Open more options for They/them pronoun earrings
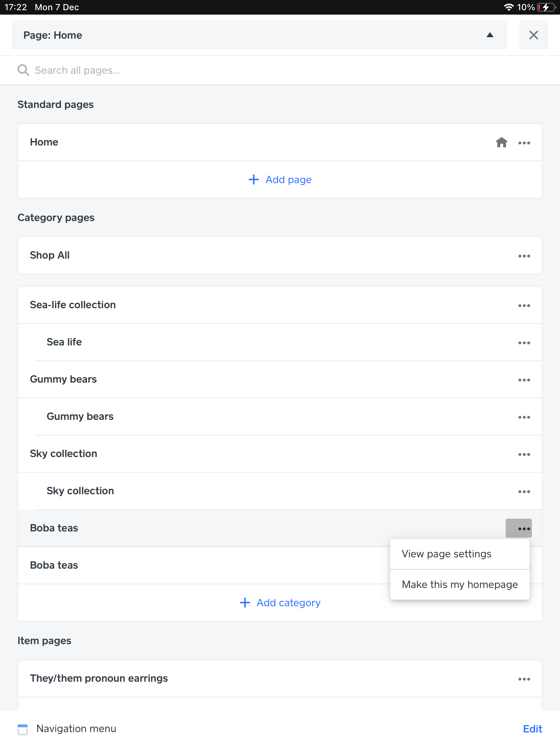This screenshot has height=747, width=560. (x=524, y=679)
